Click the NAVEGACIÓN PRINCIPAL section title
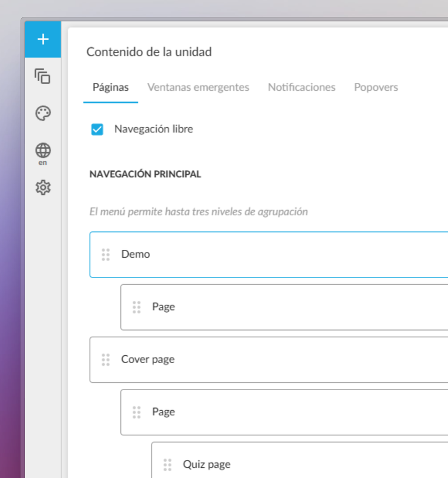Viewport: 448px width, 478px height. coord(145,174)
